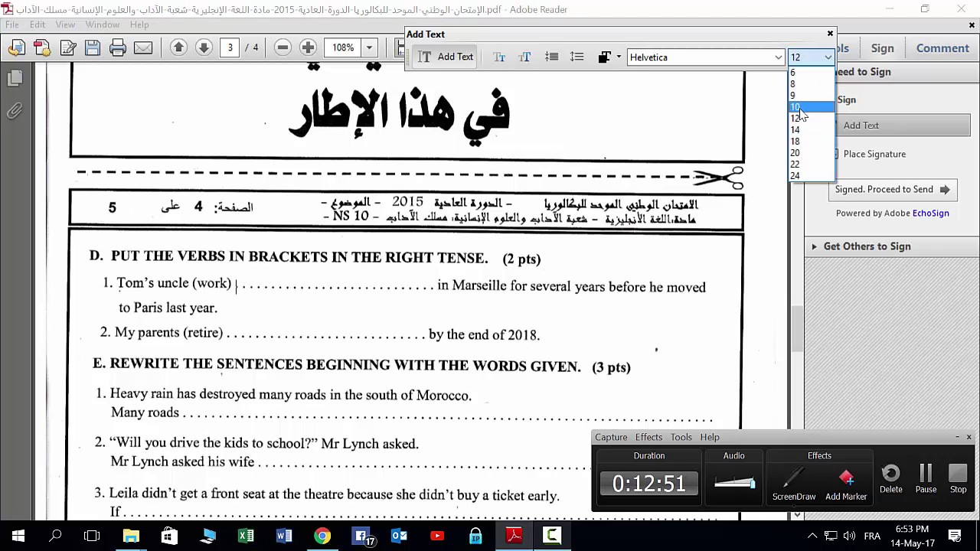Click Add Text in the Sign panel
Image resolution: width=980 pixels, height=551 pixels.
[902, 126]
